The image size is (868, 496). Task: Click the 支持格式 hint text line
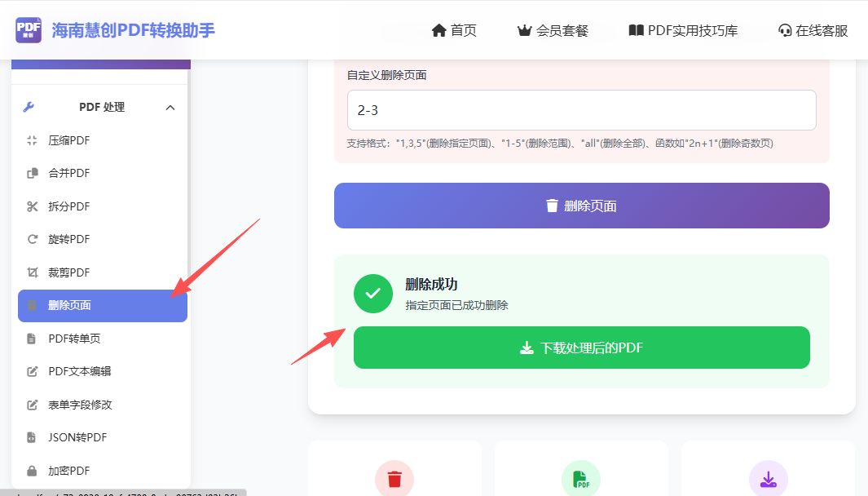pos(560,144)
